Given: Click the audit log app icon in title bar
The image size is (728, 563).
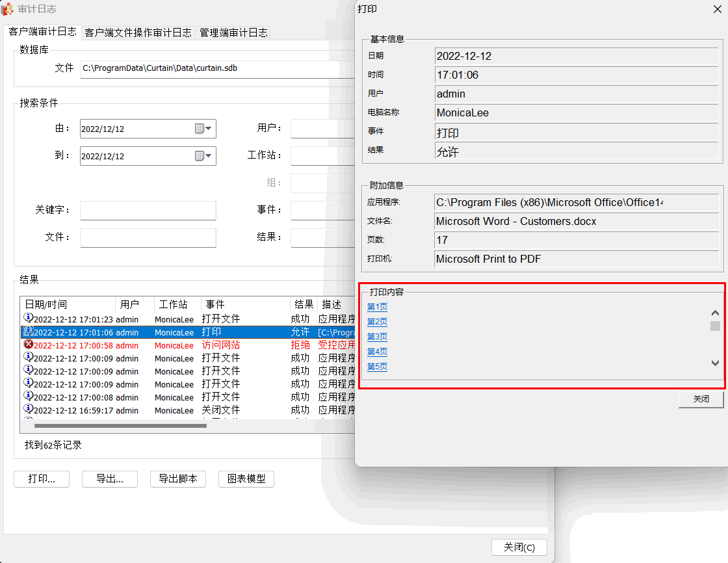Looking at the screenshot, I should coord(7,8).
